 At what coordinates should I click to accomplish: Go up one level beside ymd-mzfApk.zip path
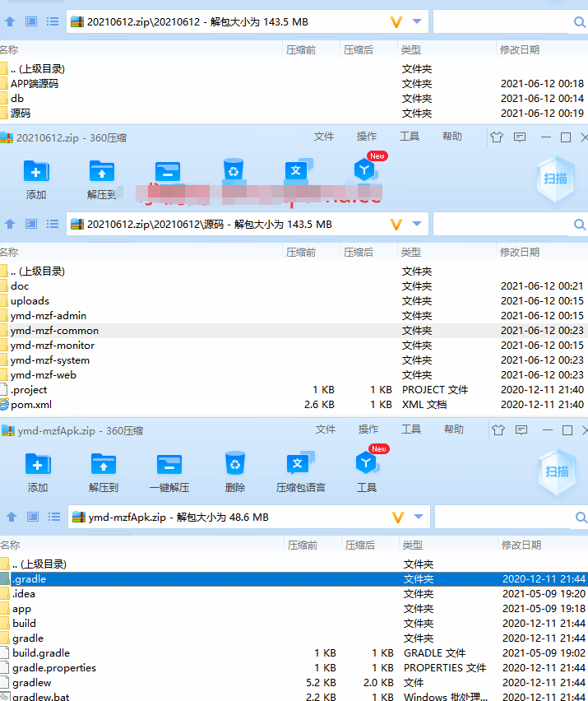point(12,517)
